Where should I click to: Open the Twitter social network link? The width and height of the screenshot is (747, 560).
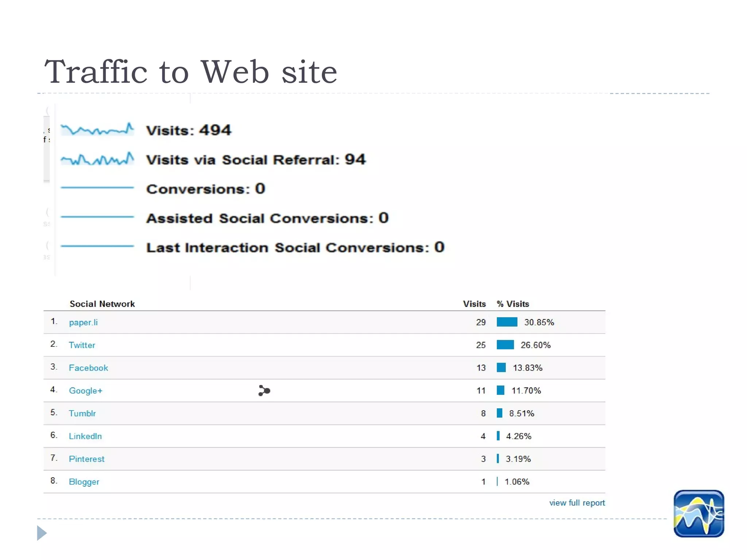pyautogui.click(x=82, y=345)
